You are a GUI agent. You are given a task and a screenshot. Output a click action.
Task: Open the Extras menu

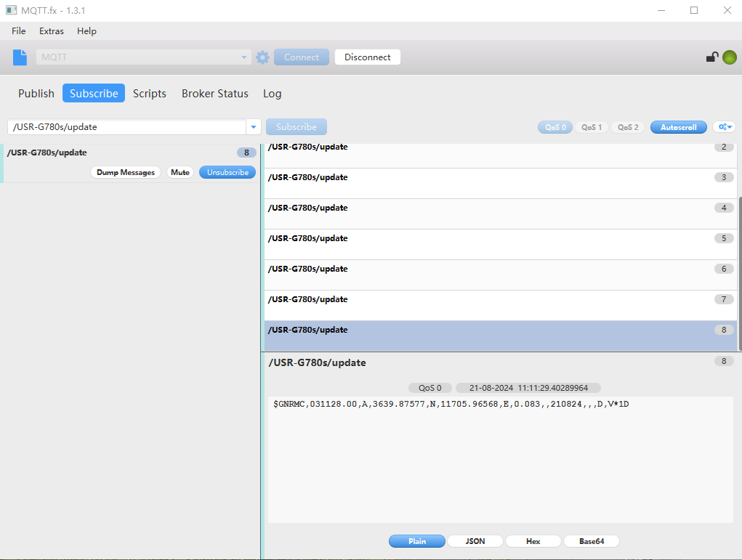pos(52,31)
